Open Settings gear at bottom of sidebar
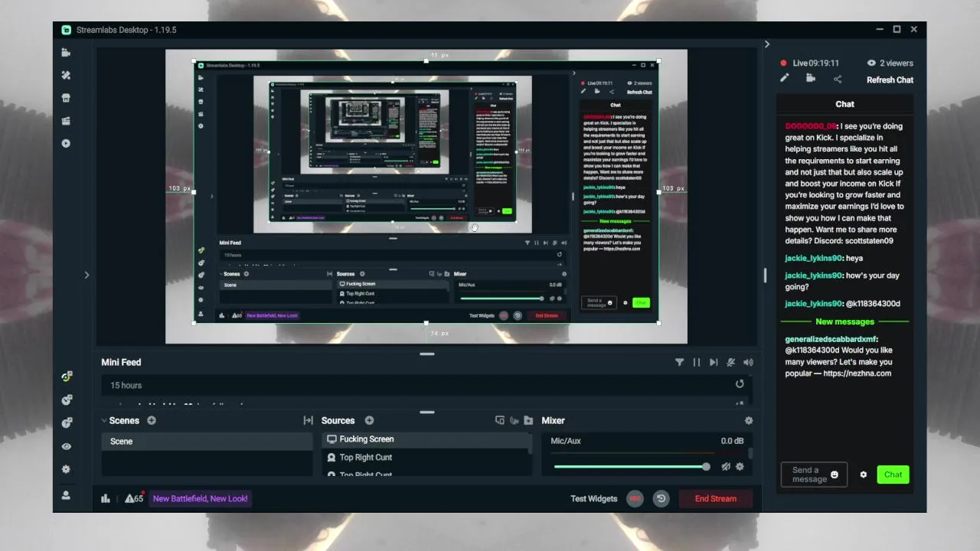The image size is (980, 551). (66, 469)
